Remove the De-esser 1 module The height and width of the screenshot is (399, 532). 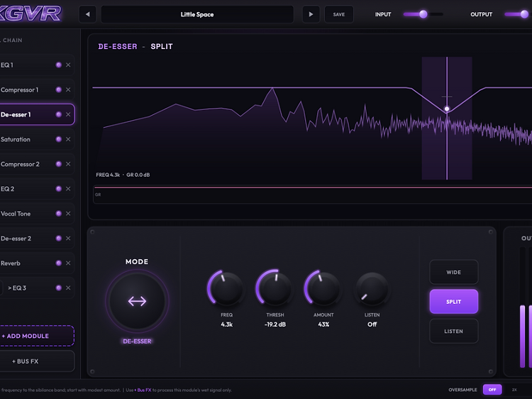(68, 114)
